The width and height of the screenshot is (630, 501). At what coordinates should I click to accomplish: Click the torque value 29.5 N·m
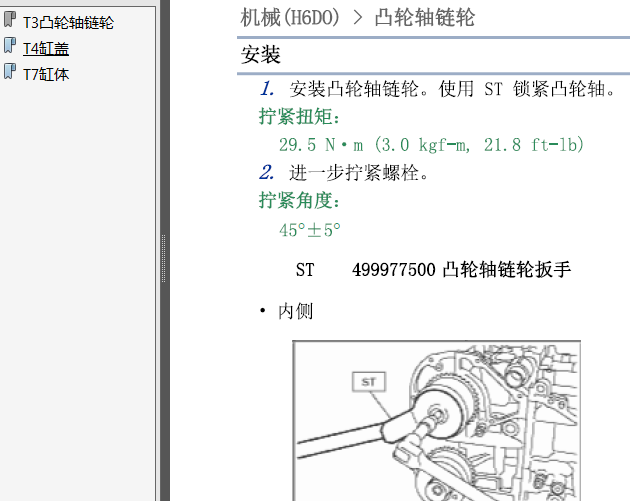[x=321, y=145]
